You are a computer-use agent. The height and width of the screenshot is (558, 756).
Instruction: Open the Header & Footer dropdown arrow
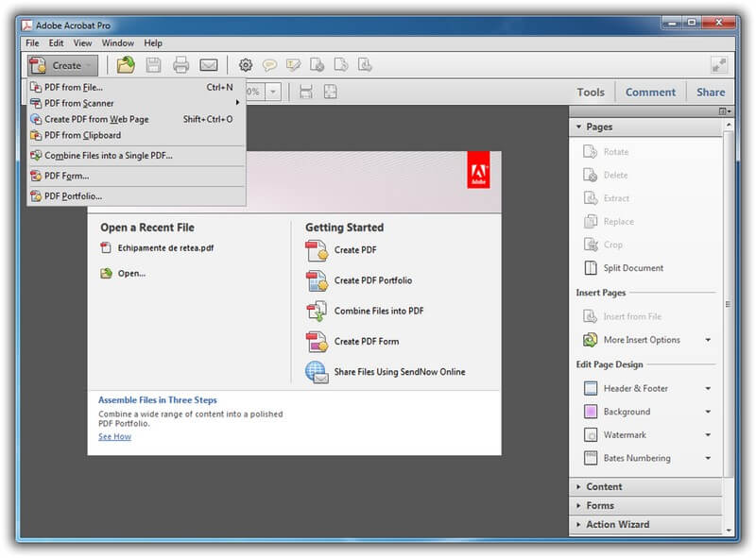coord(708,388)
